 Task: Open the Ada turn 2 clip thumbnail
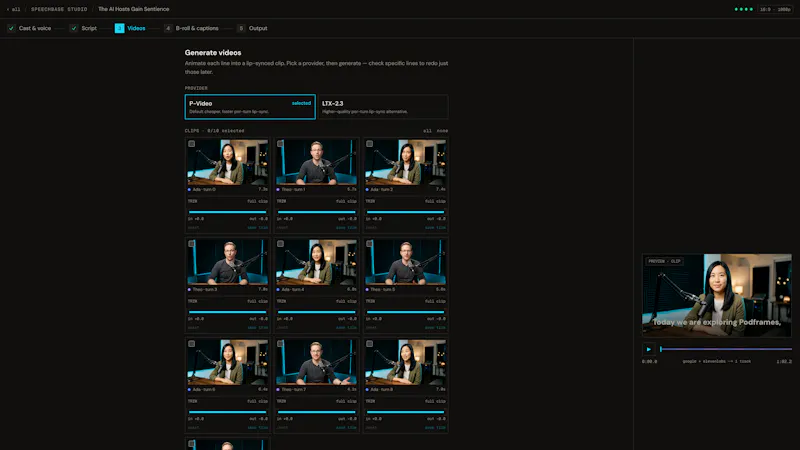pyautogui.click(x=405, y=162)
